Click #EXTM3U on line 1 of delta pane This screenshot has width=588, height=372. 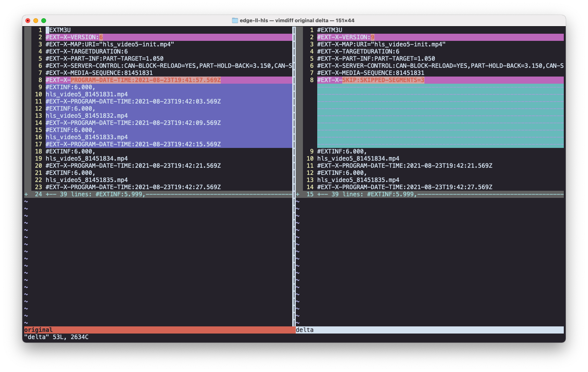pyautogui.click(x=330, y=30)
